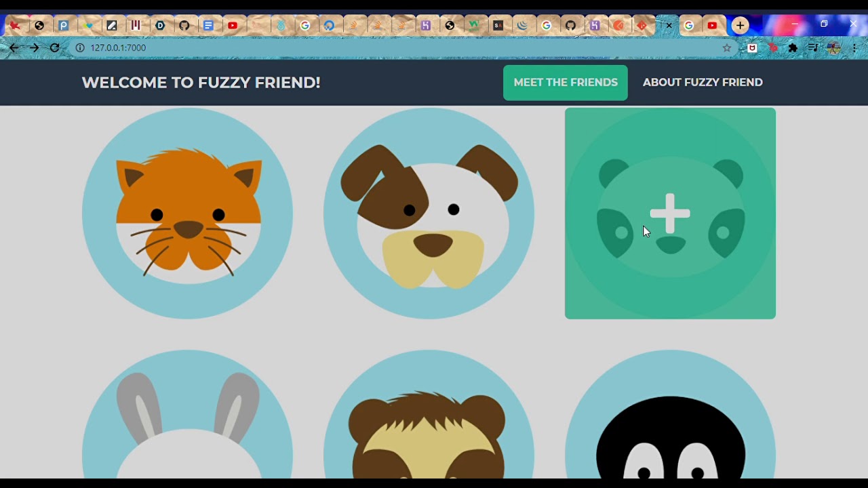
Task: Switch to the maroon piano-keys icon tab
Action: click(x=136, y=26)
